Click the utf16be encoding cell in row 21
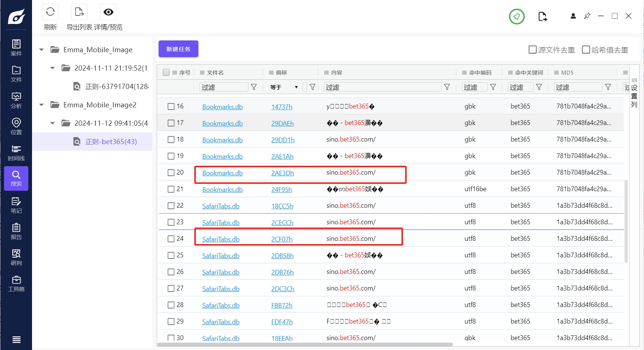The height and width of the screenshot is (350, 644). pyautogui.click(x=475, y=189)
